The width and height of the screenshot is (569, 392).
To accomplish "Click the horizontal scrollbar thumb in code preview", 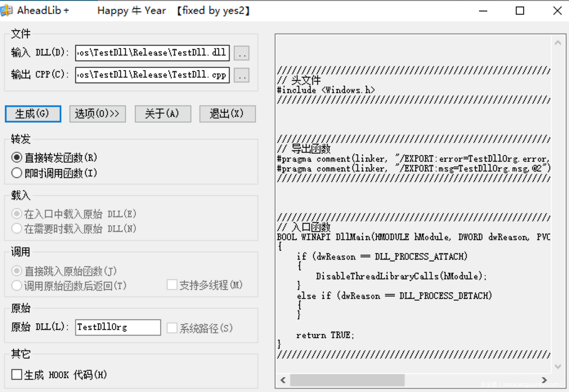I will point(347,380).
